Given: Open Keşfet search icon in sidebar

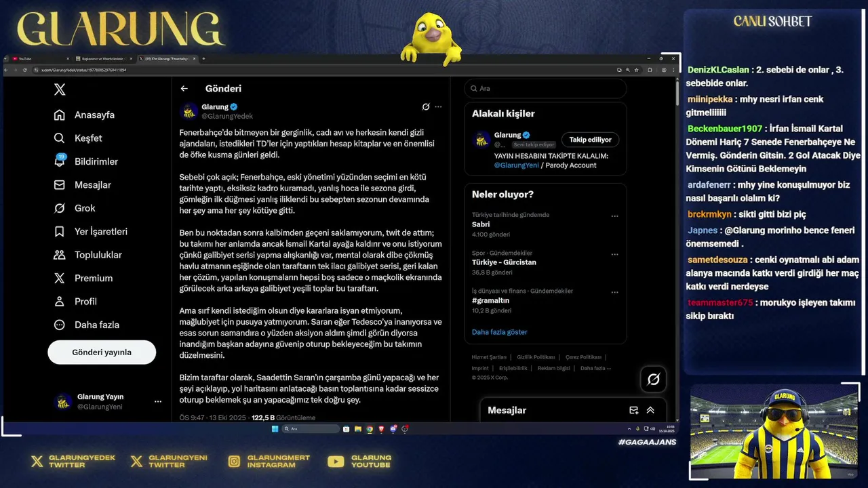Looking at the screenshot, I should (60, 138).
